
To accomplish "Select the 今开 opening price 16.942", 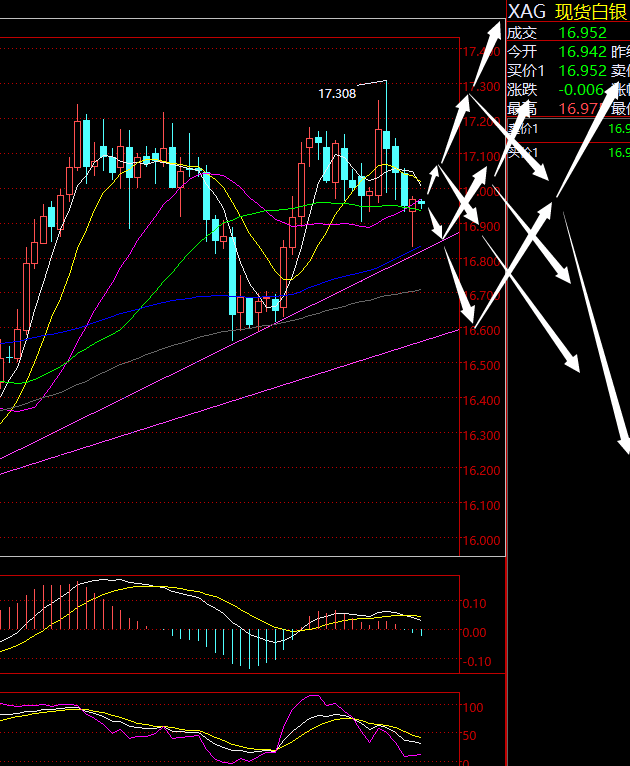I will click(x=583, y=52).
